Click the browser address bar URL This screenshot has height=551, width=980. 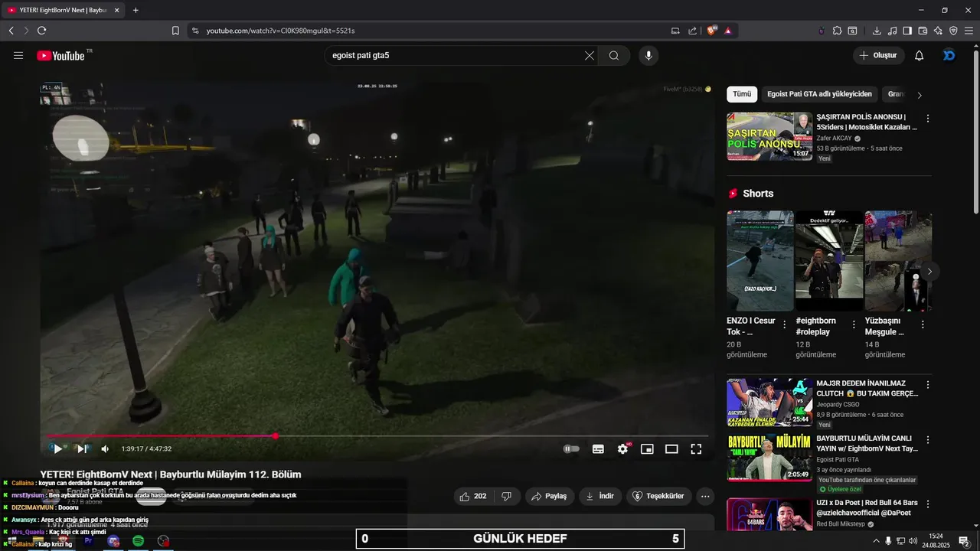pos(280,31)
